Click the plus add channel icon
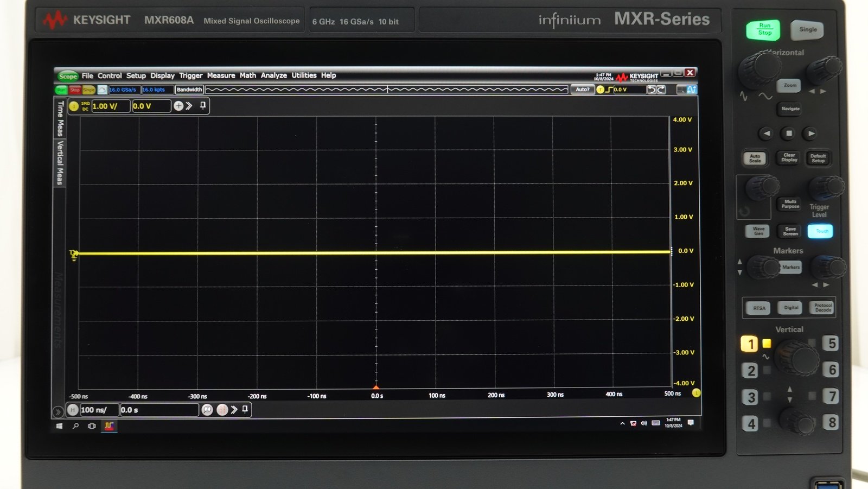868x489 pixels. (178, 106)
